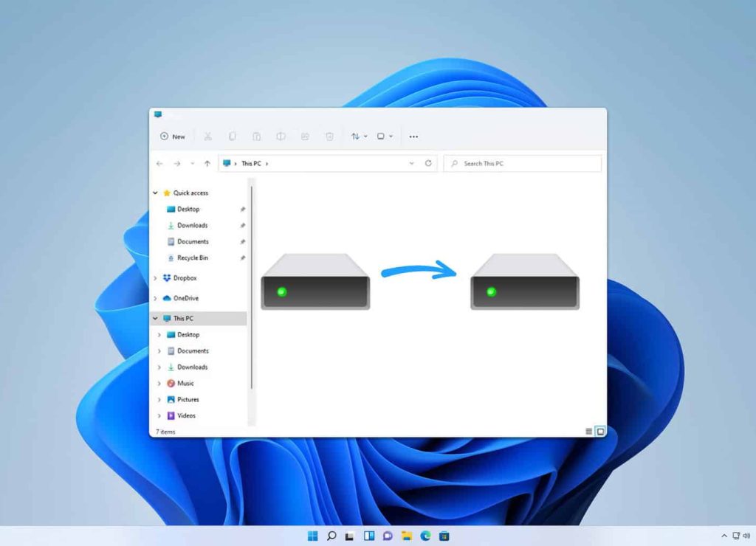Click the Copy icon in the toolbar
Image resolution: width=756 pixels, height=546 pixels.
[232, 136]
